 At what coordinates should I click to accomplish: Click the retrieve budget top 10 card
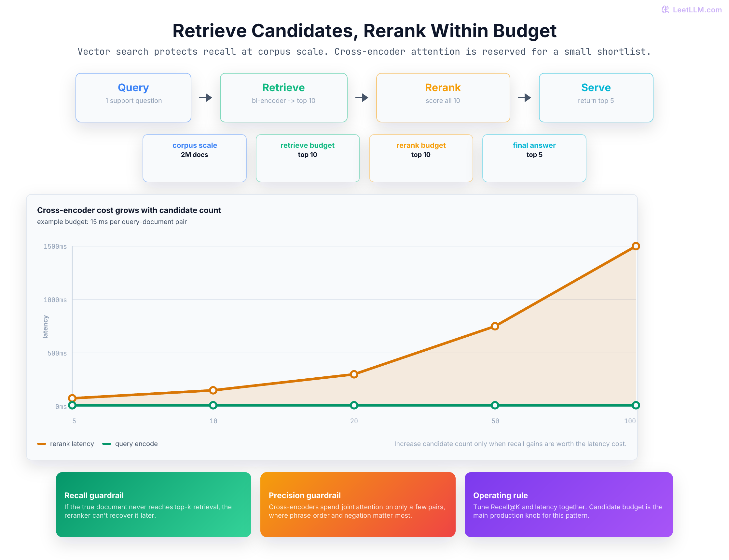coord(308,158)
